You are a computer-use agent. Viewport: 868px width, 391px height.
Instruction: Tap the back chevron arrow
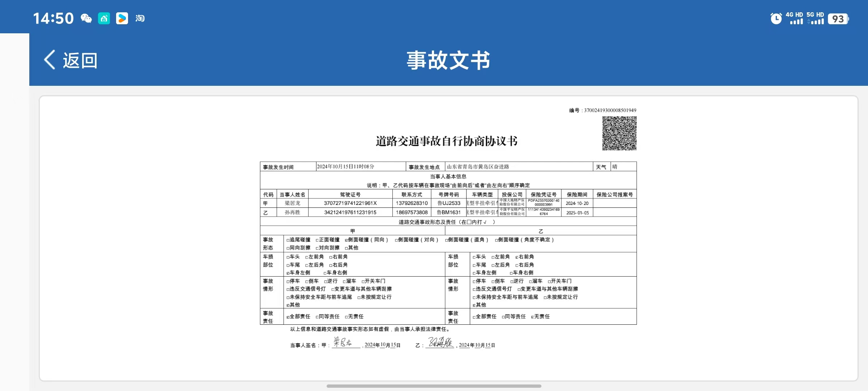pos(50,60)
